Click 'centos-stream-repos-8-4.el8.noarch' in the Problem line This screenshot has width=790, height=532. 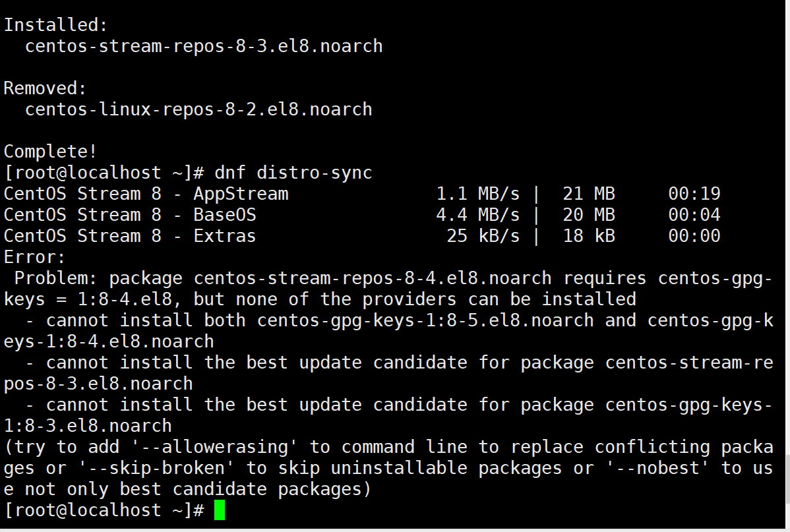click(373, 278)
